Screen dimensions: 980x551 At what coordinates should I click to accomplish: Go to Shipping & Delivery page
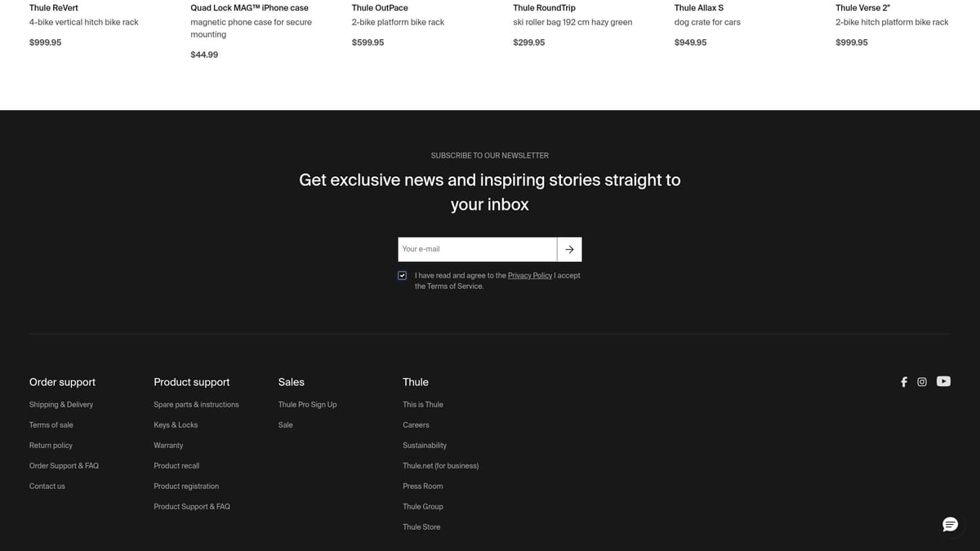(x=61, y=405)
